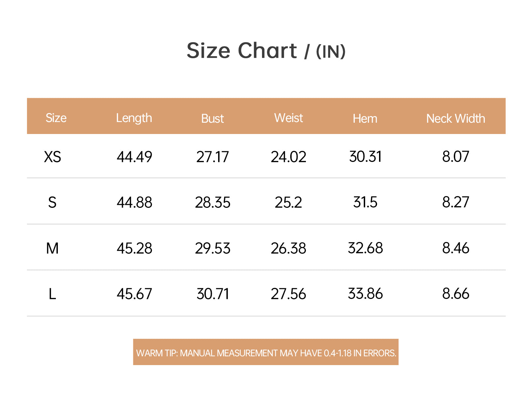Select the S bust value 28.35
Viewport: 532px width, 399px height.
(x=212, y=202)
